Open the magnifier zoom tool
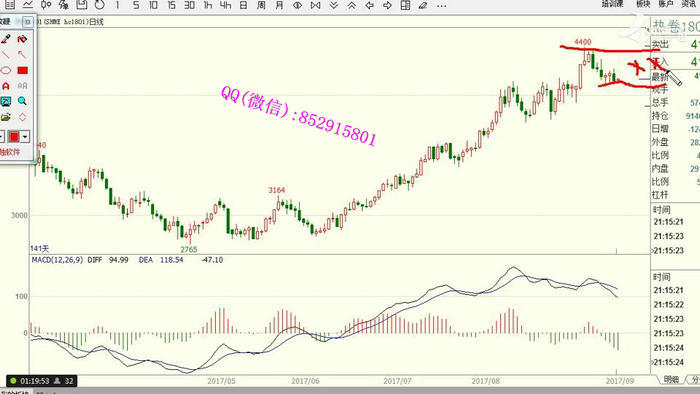Image resolution: width=700 pixels, height=394 pixels. [22, 101]
